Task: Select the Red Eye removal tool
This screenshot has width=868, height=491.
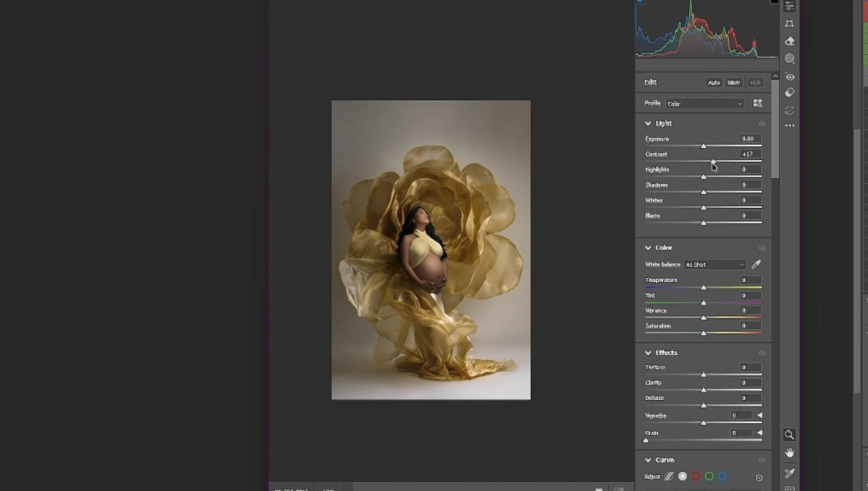Action: (790, 76)
